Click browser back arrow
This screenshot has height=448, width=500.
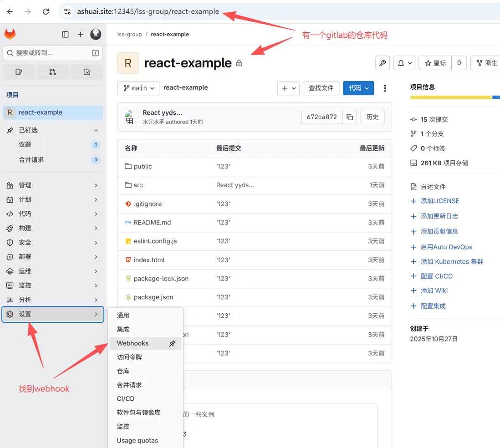(10, 11)
